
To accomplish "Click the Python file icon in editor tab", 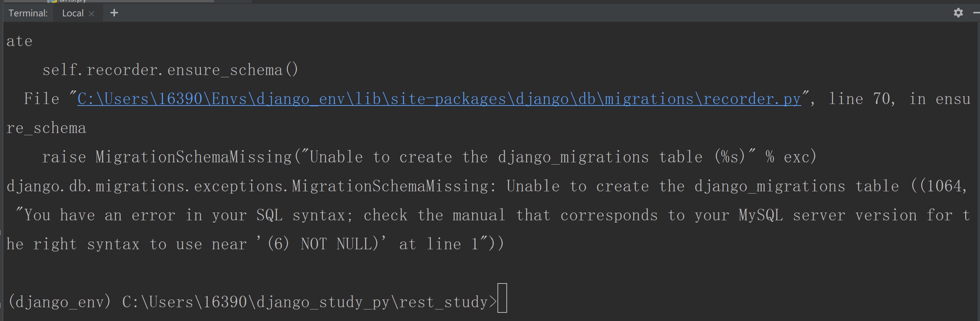I will [54, 1].
